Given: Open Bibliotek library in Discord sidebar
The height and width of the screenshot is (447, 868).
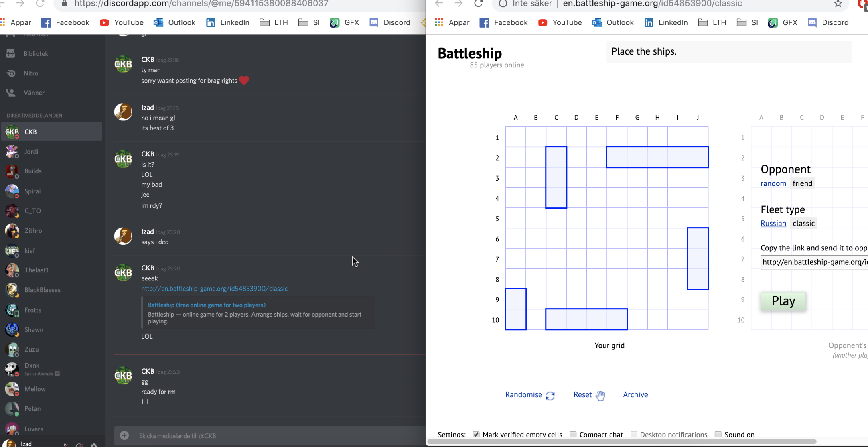Looking at the screenshot, I should 35,53.
